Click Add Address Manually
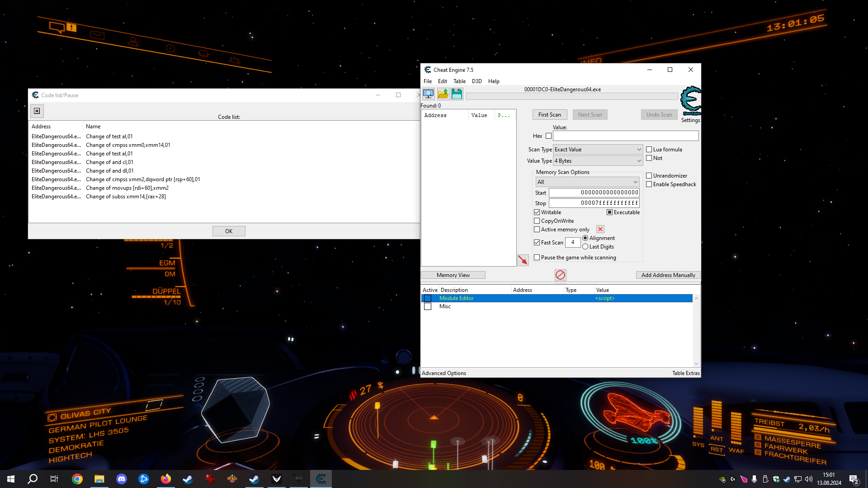The width and height of the screenshot is (868, 488). click(x=668, y=275)
